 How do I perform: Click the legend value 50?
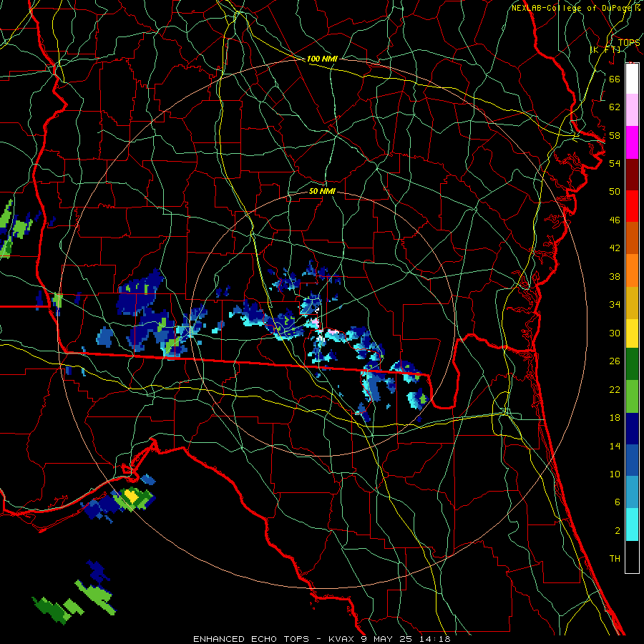615,191
